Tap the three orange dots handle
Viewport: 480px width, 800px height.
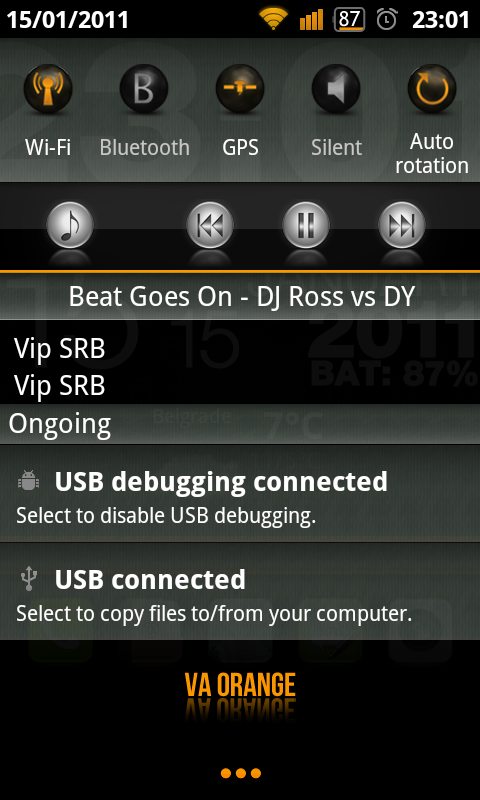coord(241,773)
